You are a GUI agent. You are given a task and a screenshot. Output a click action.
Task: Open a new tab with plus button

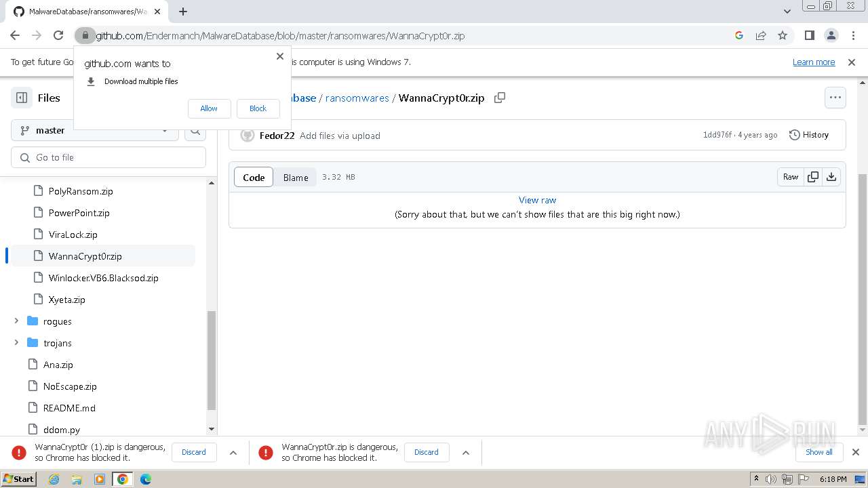pyautogui.click(x=183, y=11)
